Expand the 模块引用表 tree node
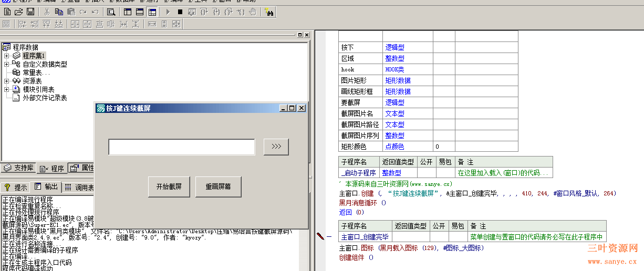The width and height of the screenshot is (644, 271). pyautogui.click(x=6, y=89)
